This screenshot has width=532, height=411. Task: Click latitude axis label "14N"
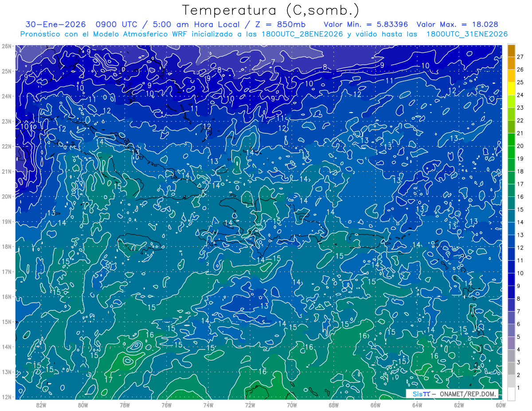coord(6,347)
